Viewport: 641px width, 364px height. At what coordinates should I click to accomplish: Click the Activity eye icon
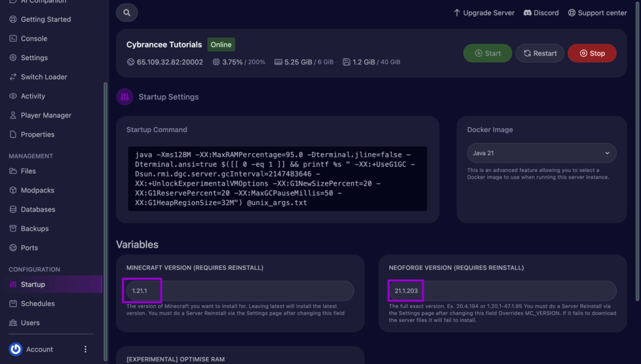click(x=13, y=96)
